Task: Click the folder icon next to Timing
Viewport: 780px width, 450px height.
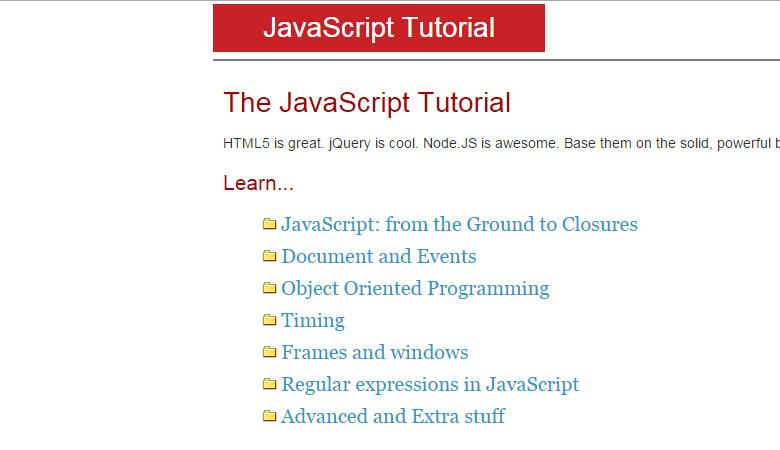Action: point(269,321)
